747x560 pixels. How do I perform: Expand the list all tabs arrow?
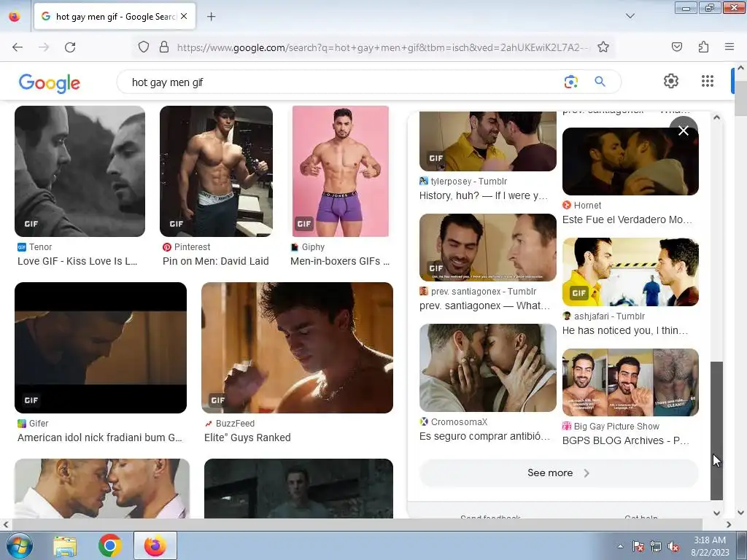(x=630, y=16)
